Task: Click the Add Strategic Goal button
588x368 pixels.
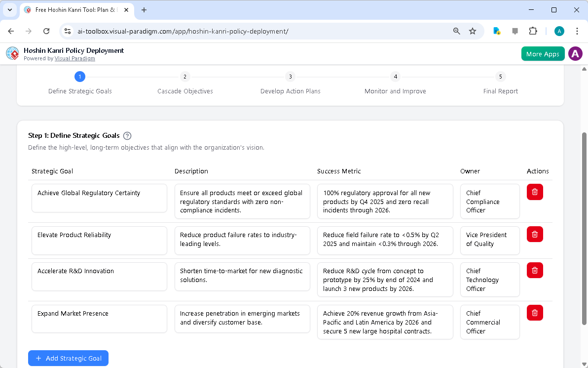Action: (x=68, y=358)
